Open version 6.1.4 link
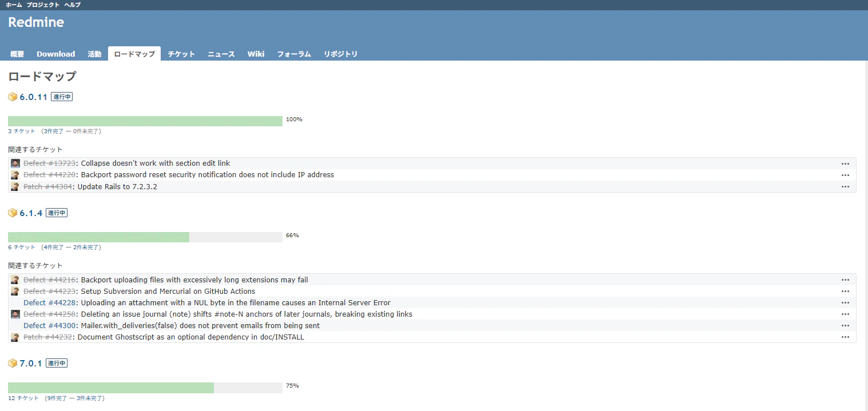Viewport: 868px width, 411px height. pos(31,213)
